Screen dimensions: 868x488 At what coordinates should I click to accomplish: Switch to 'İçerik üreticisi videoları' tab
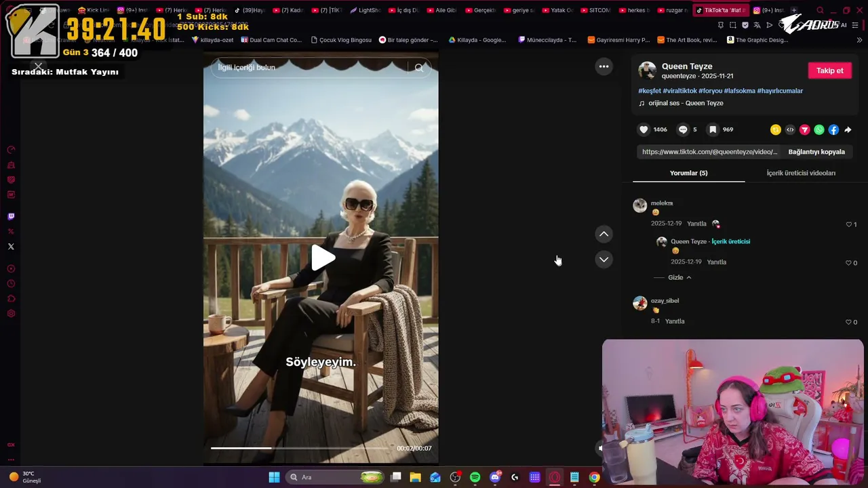tap(801, 173)
